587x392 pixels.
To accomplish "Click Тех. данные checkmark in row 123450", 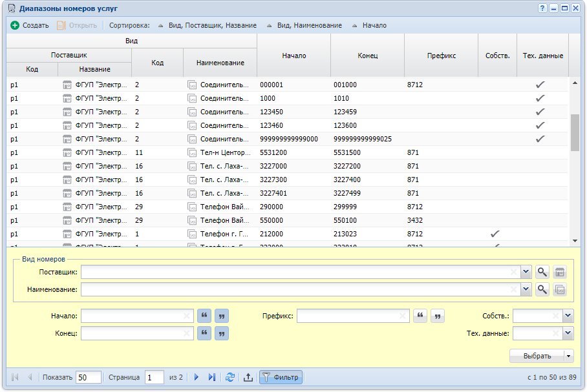I will click(x=540, y=112).
